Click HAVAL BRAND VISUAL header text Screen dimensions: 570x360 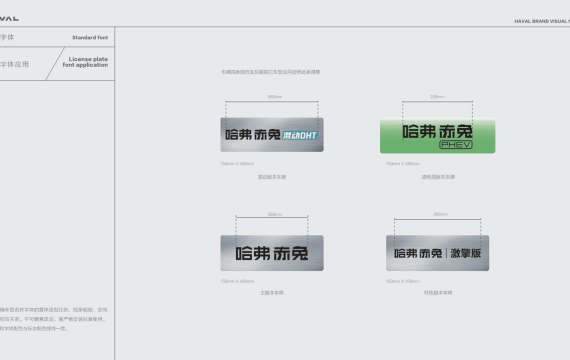click(542, 21)
